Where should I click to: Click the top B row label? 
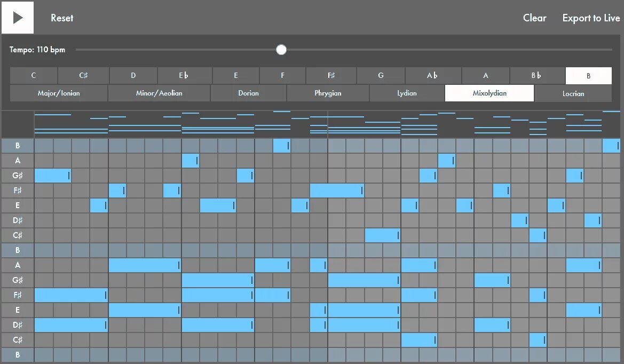click(18, 146)
